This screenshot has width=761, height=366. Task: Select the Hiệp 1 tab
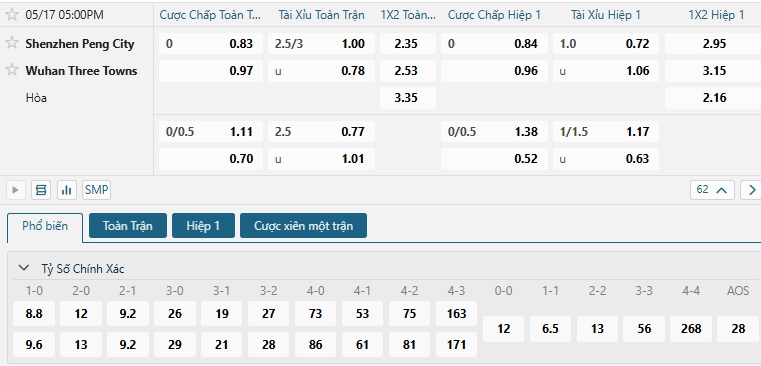pos(203,226)
